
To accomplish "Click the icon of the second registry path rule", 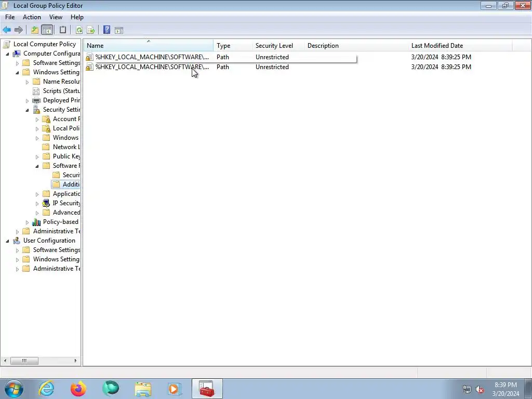I will tap(89, 67).
